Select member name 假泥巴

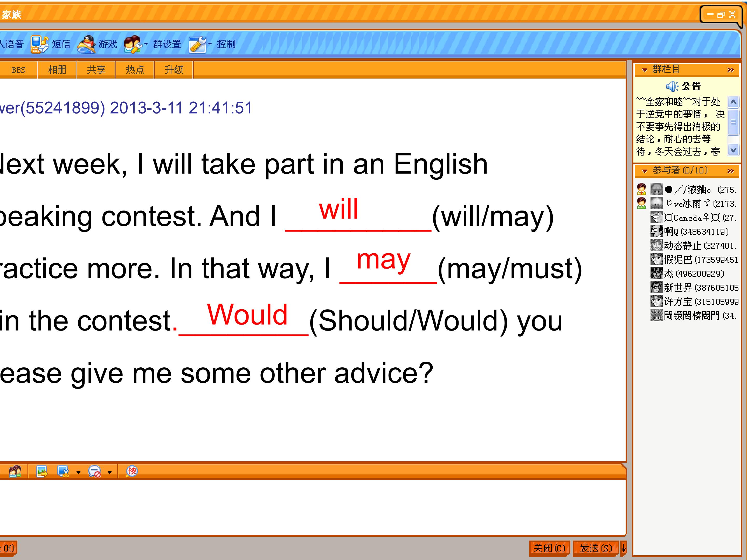coord(701,260)
